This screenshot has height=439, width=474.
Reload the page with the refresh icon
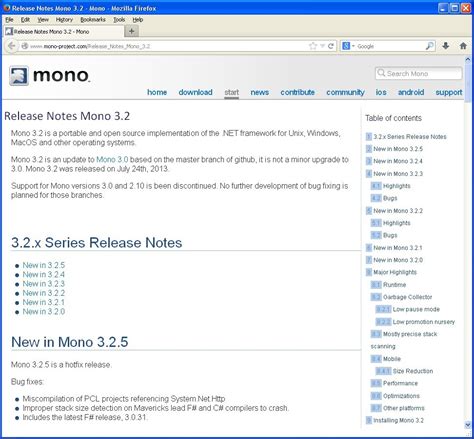pyautogui.click(x=331, y=46)
